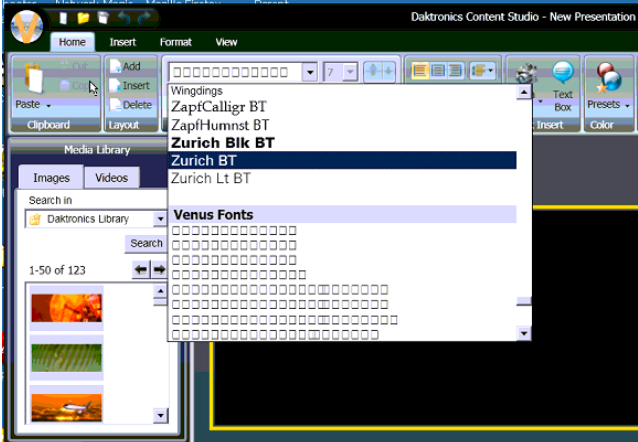Toggle left text alignment
The image size is (638, 442).
tap(419, 71)
